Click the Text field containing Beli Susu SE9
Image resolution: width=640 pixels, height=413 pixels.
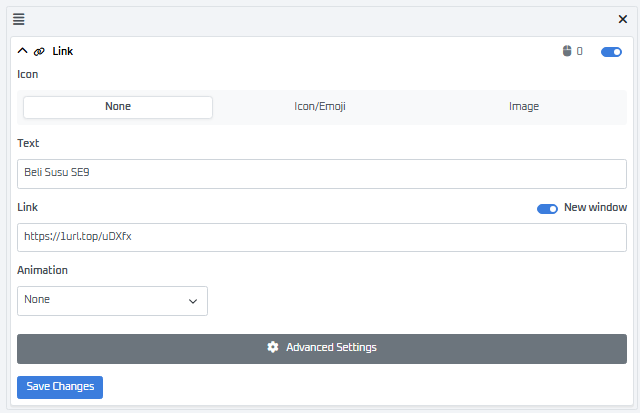point(321,173)
